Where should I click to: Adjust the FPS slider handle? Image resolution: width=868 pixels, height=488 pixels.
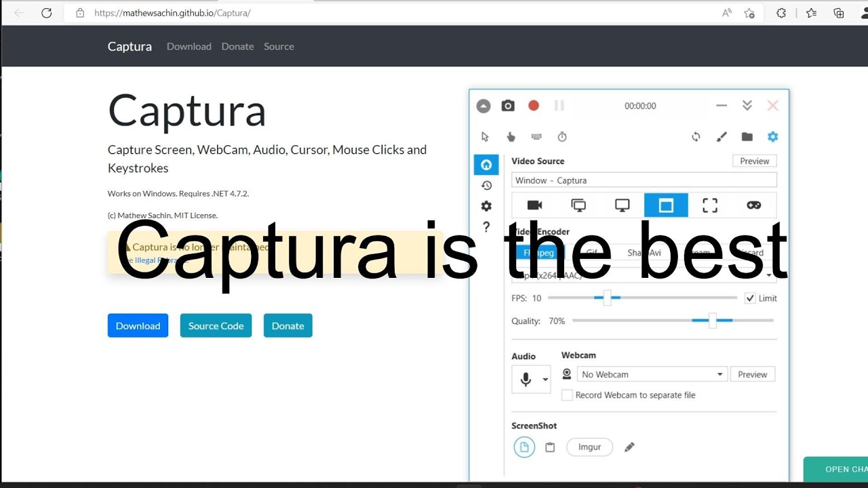tap(607, 298)
